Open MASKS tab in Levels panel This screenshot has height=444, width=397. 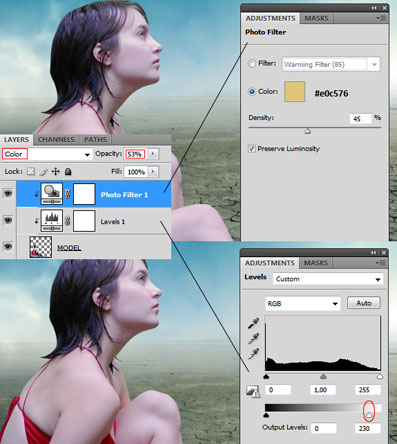click(x=316, y=263)
